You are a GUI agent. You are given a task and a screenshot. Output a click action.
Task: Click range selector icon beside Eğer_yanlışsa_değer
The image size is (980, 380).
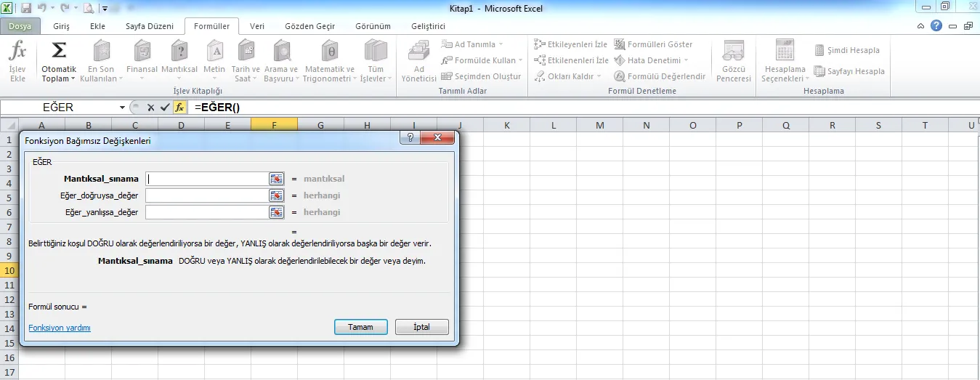[276, 212]
